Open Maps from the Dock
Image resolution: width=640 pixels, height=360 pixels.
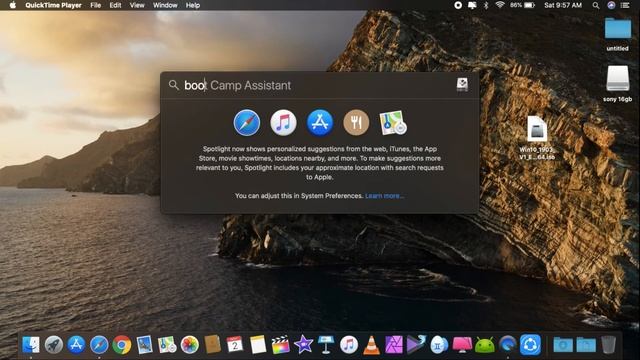pyautogui.click(x=167, y=345)
